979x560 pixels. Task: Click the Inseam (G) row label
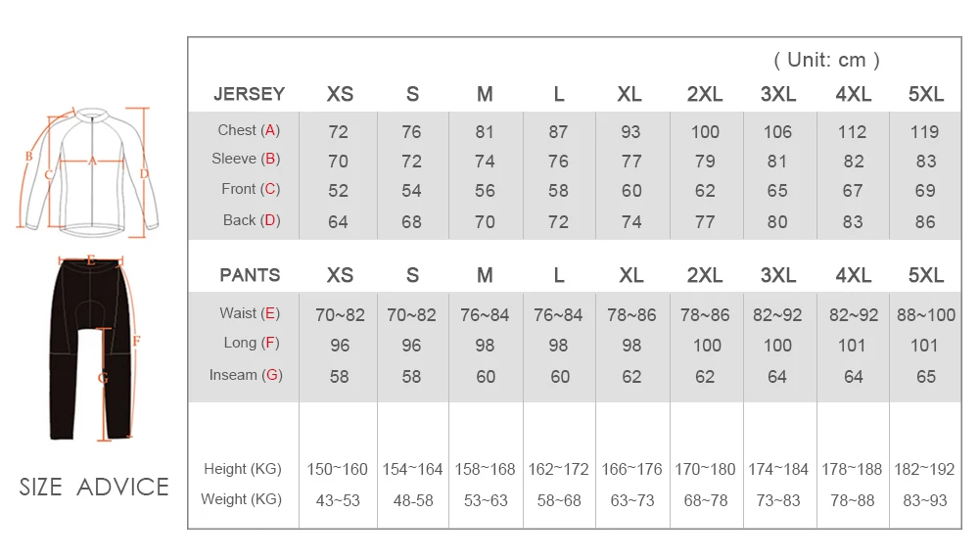[246, 375]
